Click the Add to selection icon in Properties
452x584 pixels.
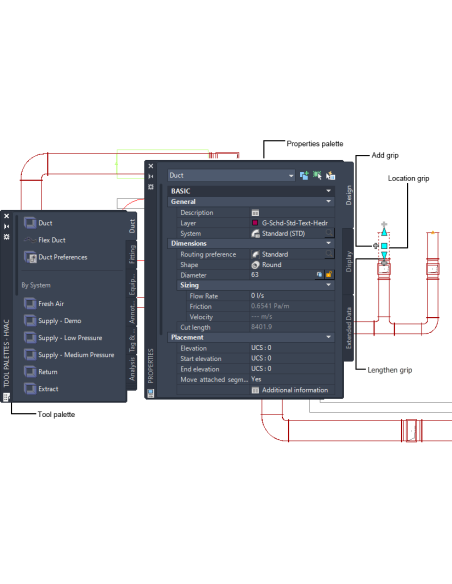point(304,175)
